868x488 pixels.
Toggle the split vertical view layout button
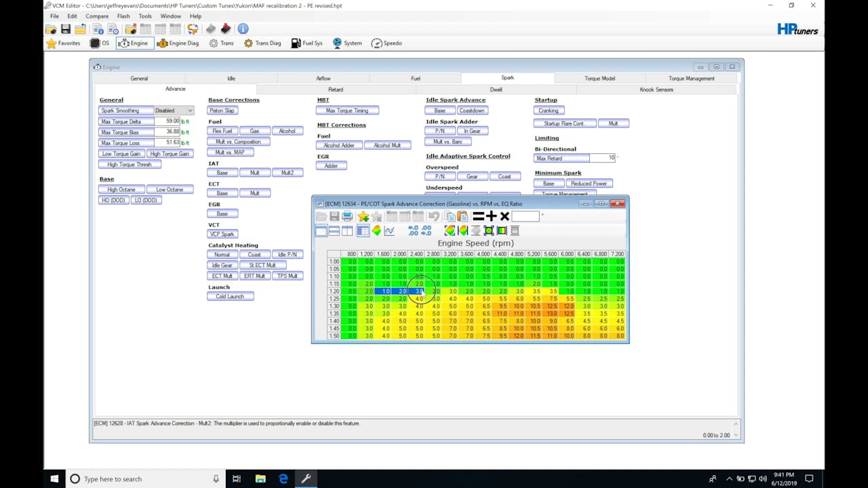347,231
